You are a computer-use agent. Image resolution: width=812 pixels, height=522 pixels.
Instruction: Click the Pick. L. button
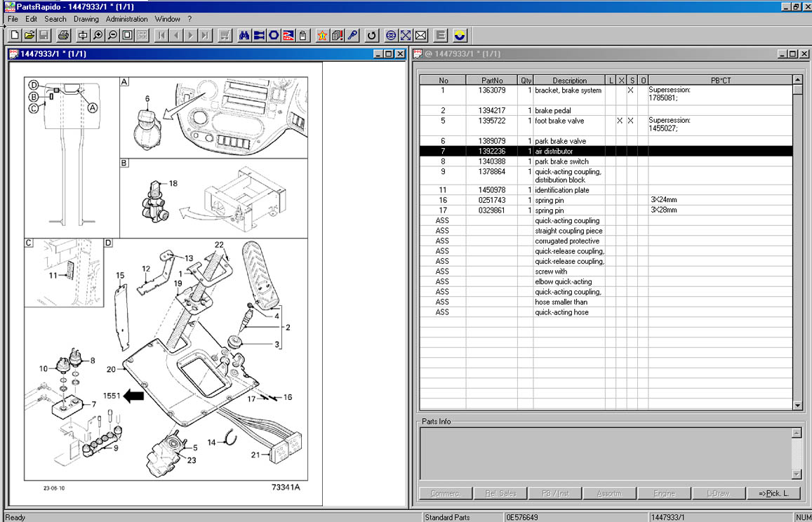(773, 493)
